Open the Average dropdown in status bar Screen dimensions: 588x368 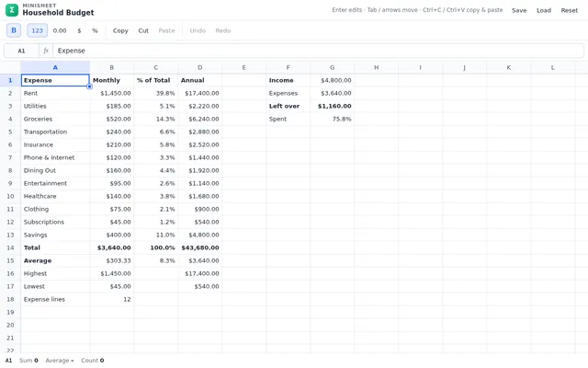[x=60, y=361]
